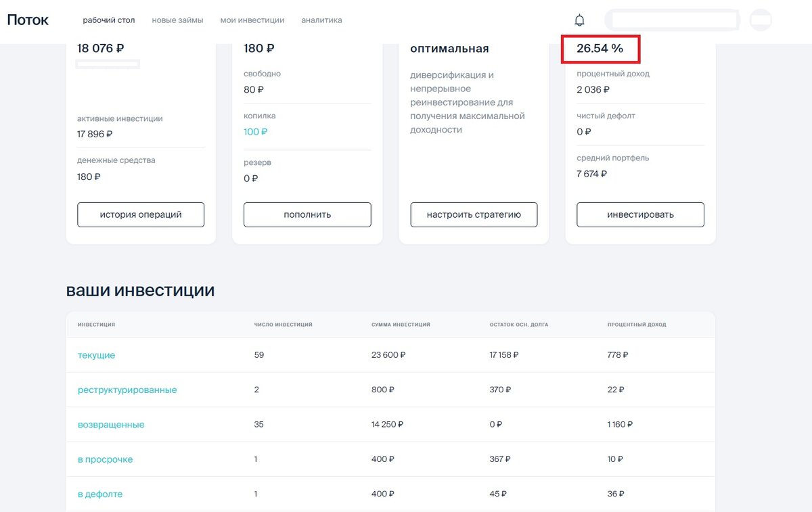Click the пополнить button
The height and width of the screenshot is (512, 812).
[x=307, y=214]
